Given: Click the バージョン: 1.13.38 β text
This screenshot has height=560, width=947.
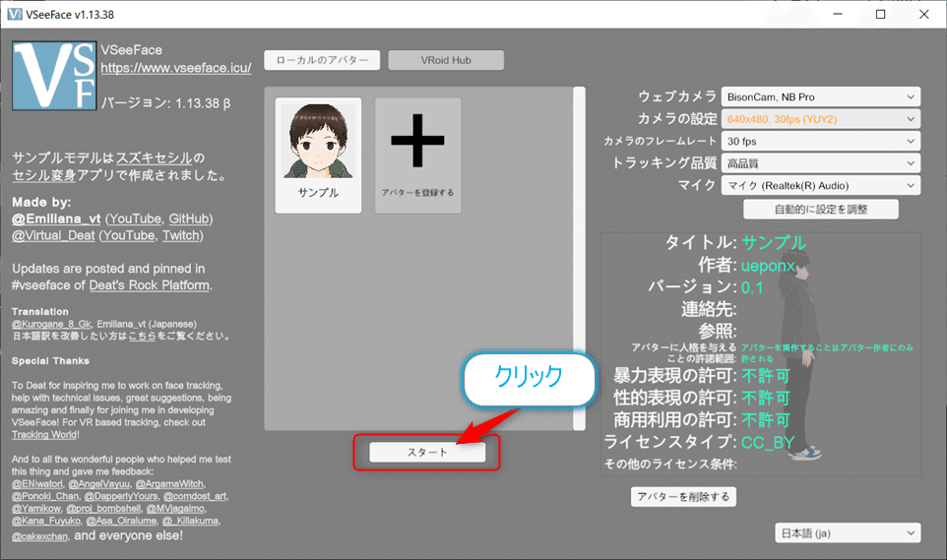Looking at the screenshot, I should pos(165,103).
